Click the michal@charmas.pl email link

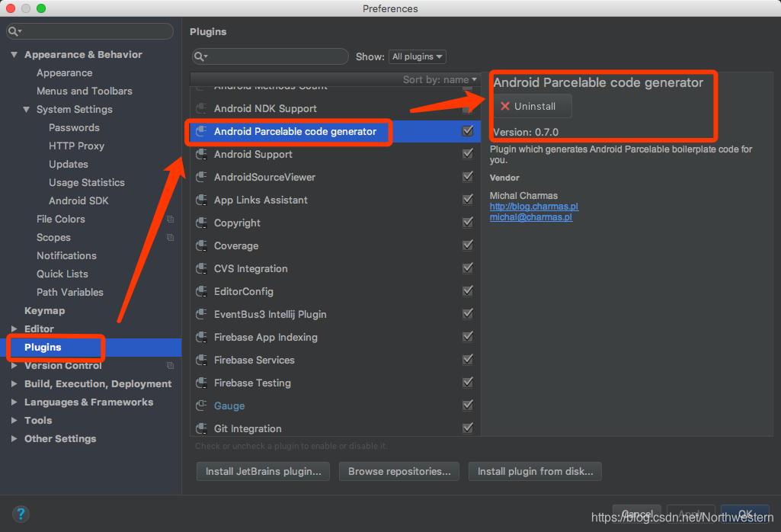[531, 217]
